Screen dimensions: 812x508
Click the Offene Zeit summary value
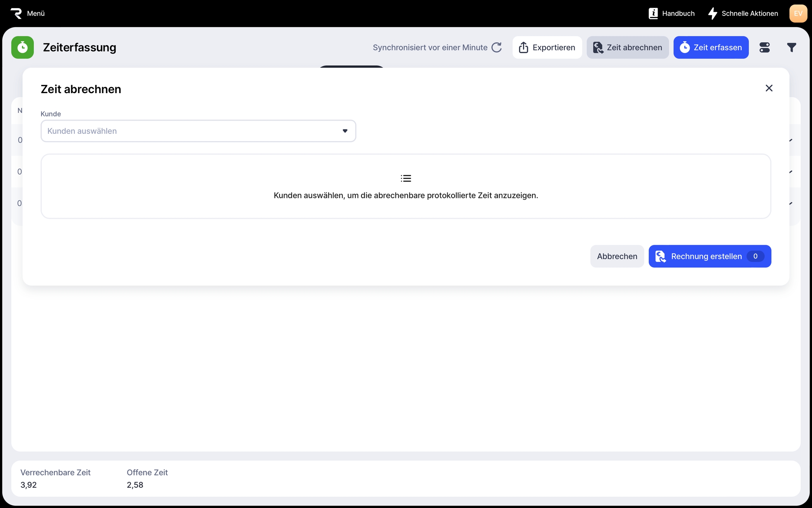click(x=135, y=485)
